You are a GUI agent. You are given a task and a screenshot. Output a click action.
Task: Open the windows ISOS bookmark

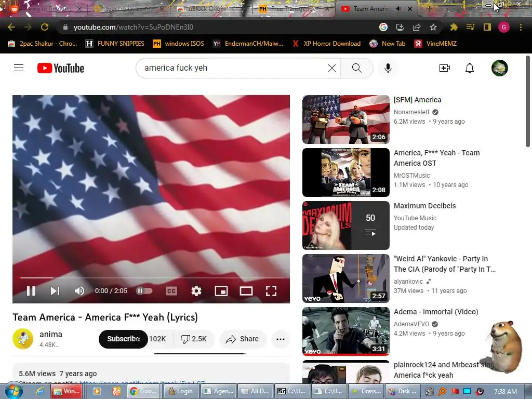[x=179, y=44]
